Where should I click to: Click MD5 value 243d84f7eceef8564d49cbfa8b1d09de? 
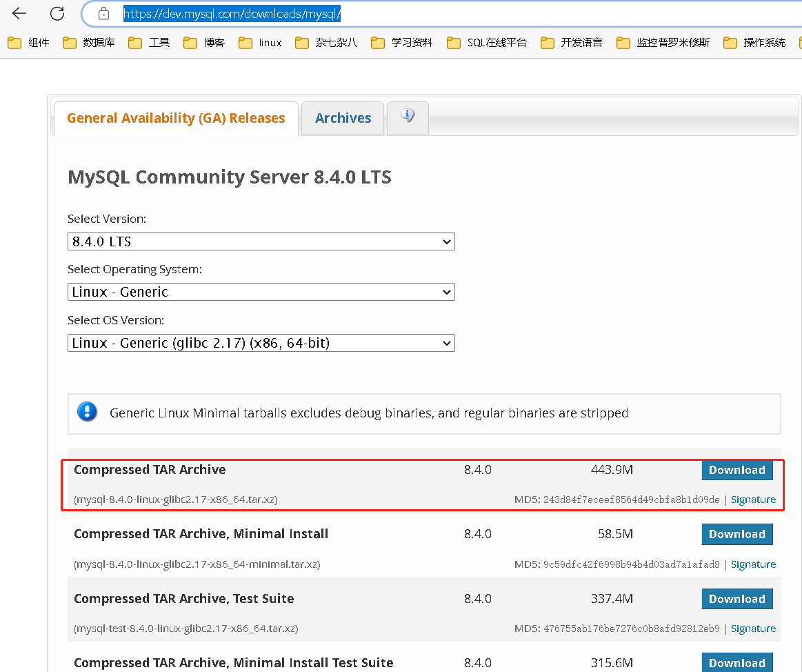631,500
